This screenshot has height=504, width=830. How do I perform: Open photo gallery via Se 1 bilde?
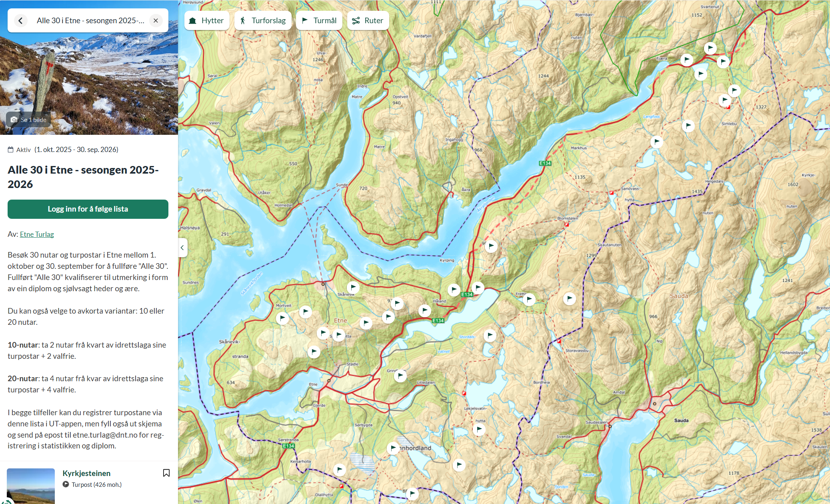(x=28, y=120)
